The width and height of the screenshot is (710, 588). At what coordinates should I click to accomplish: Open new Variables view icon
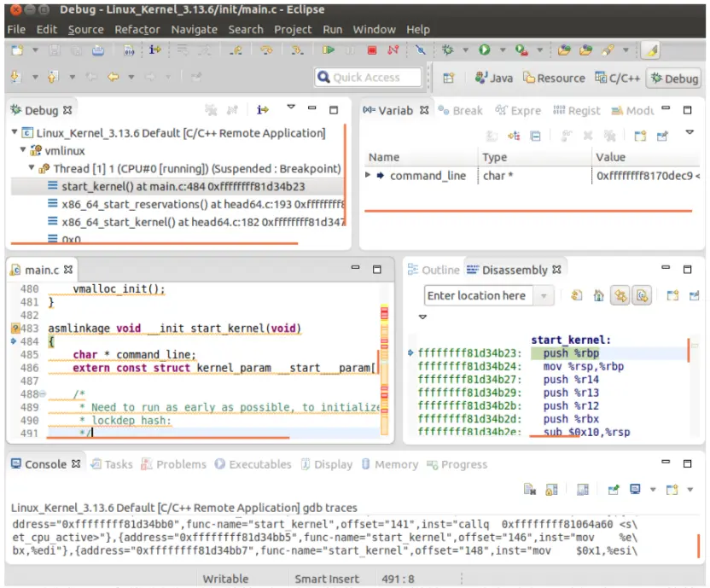[640, 136]
